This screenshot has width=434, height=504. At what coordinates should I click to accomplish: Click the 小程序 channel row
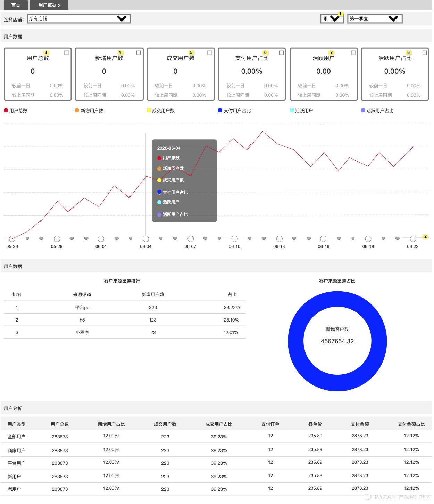coord(125,332)
